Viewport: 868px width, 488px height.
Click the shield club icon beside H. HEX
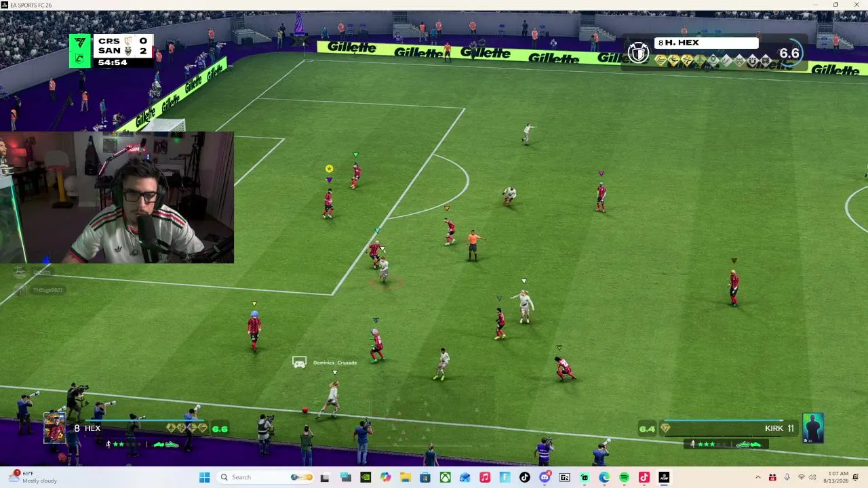point(638,52)
